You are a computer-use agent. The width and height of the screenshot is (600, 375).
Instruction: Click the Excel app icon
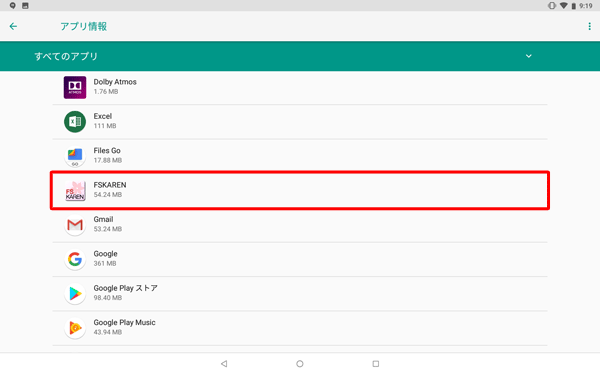click(75, 122)
